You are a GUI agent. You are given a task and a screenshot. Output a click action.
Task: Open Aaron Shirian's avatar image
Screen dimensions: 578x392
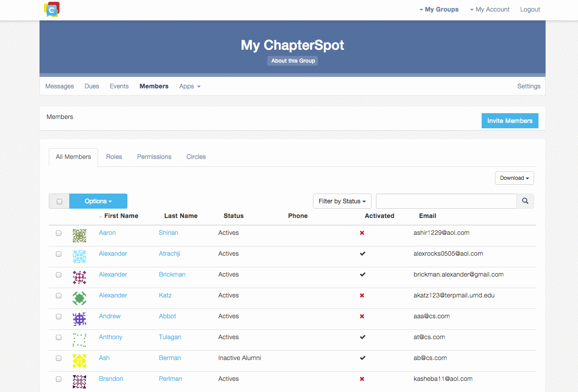tap(79, 236)
